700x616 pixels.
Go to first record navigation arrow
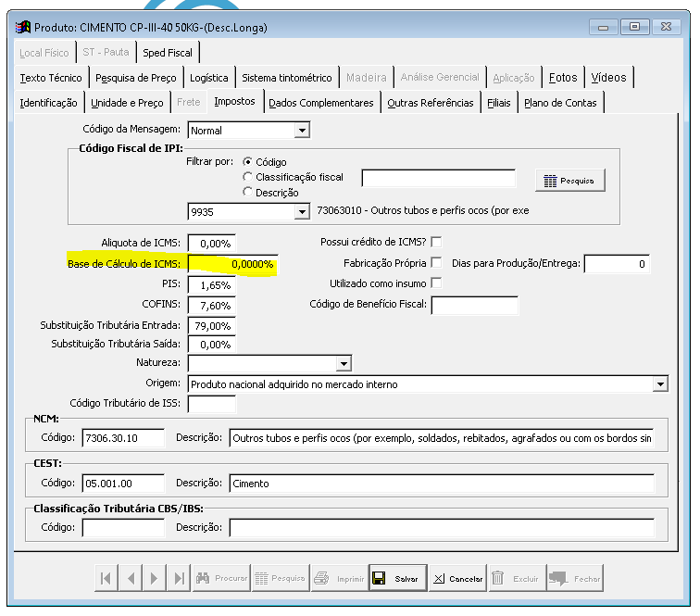pyautogui.click(x=106, y=578)
